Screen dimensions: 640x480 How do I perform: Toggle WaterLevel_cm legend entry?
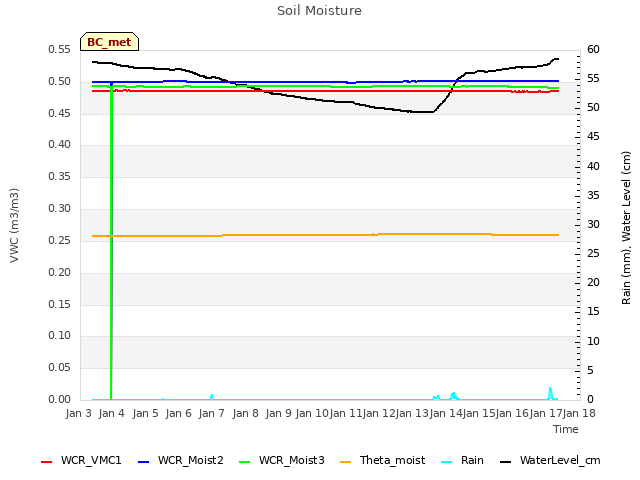tap(550, 460)
